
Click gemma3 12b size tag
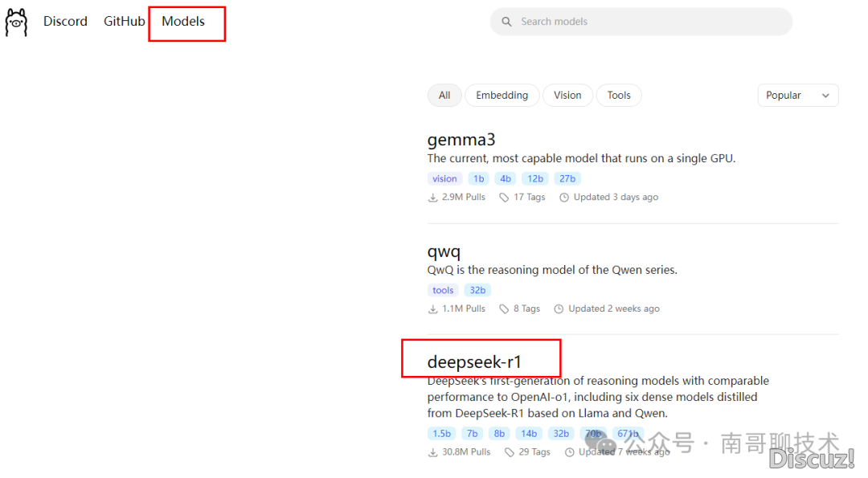[534, 178]
